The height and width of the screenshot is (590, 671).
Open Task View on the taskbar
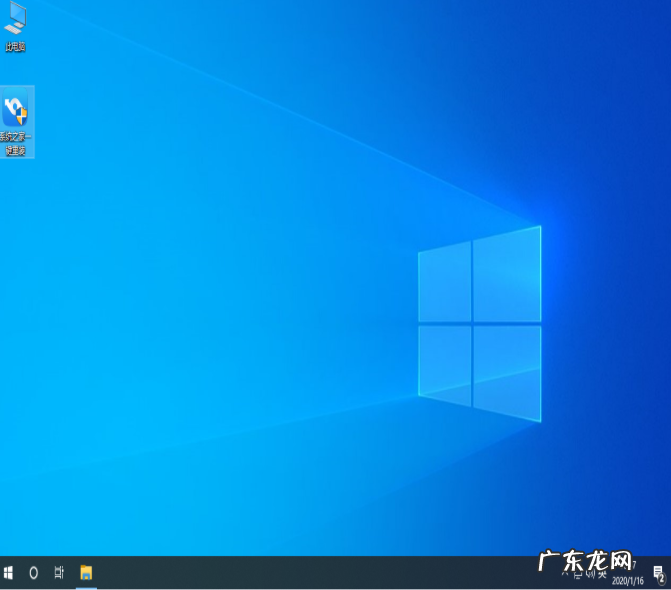click(59, 572)
